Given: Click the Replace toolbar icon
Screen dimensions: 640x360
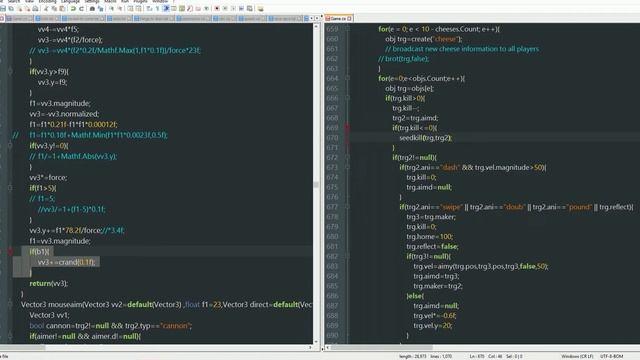Looking at the screenshot, I should 100,9.
